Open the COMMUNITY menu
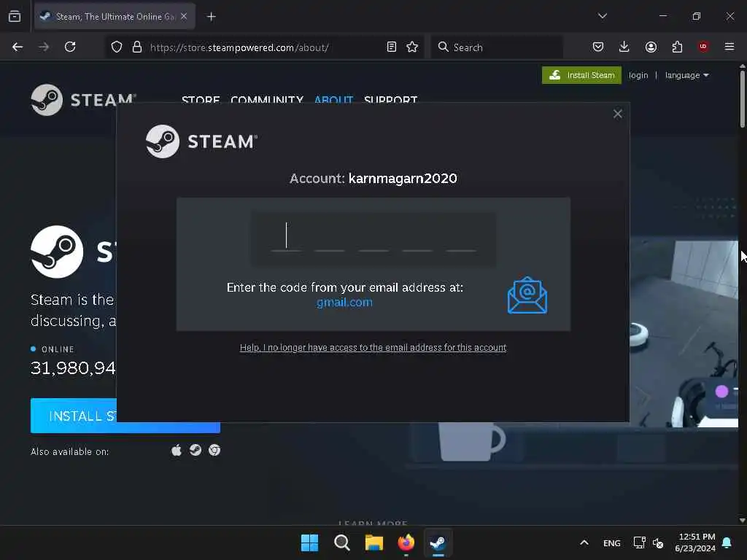 click(267, 99)
